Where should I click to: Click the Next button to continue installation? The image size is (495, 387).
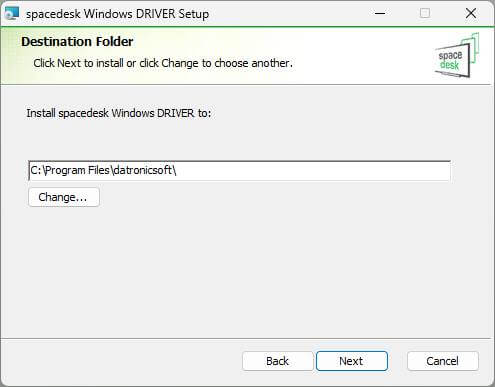[x=352, y=361]
